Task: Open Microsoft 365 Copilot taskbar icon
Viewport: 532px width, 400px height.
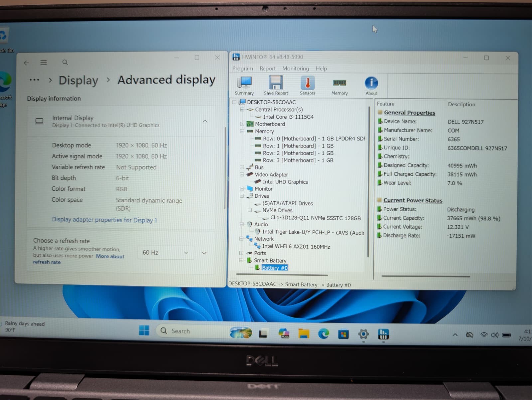Action: (284, 333)
